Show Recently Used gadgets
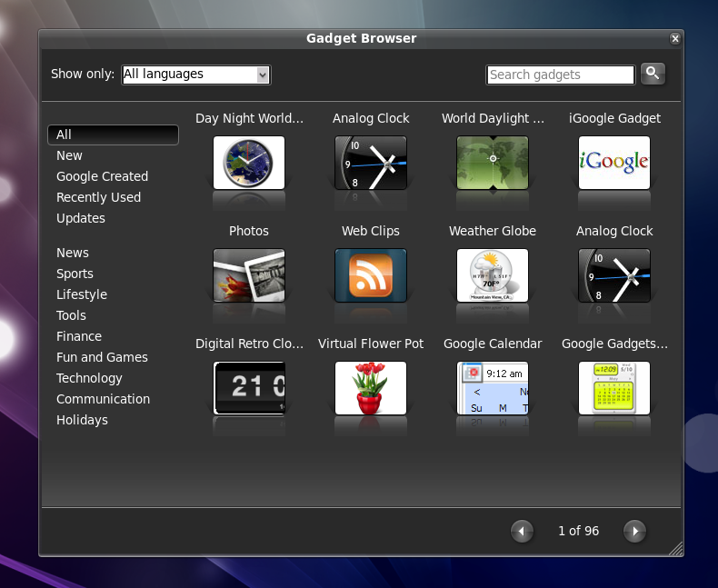Image resolution: width=718 pixels, height=588 pixels. [98, 197]
